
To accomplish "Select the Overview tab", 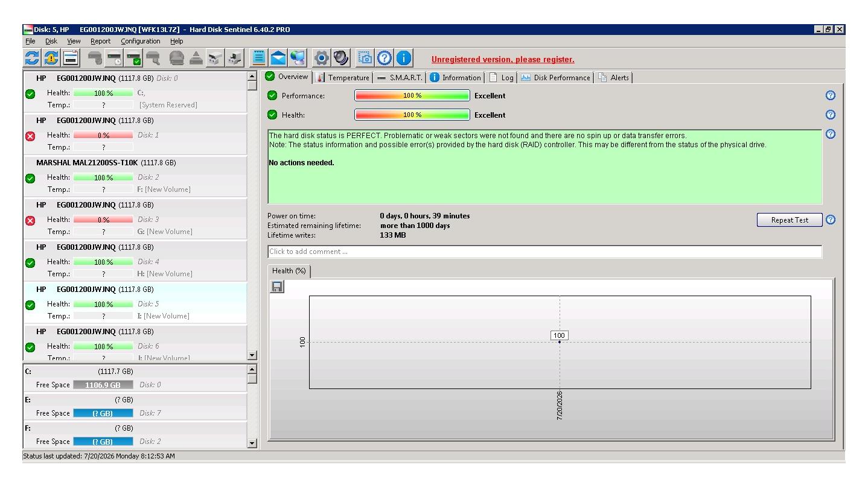I will pos(288,77).
